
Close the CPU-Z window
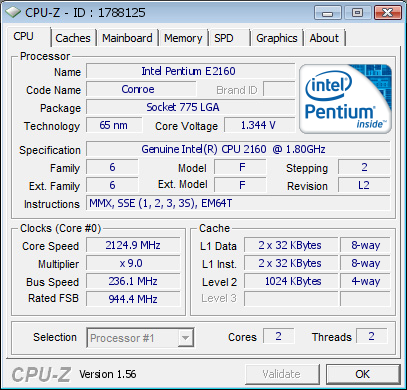(x=387, y=13)
